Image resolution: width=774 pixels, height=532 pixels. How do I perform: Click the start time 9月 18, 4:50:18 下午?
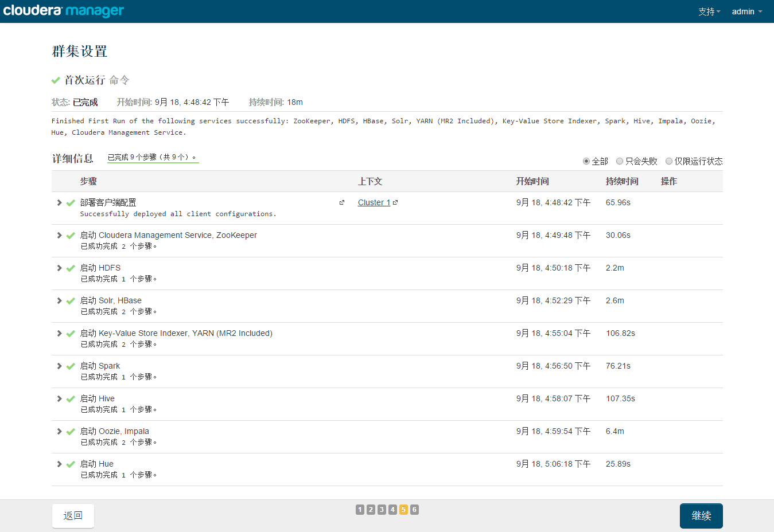tap(553, 268)
